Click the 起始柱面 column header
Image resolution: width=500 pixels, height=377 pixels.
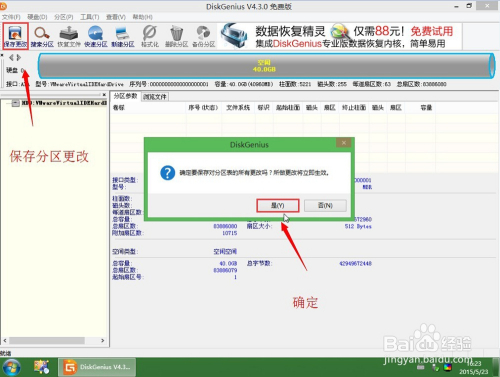(x=288, y=108)
